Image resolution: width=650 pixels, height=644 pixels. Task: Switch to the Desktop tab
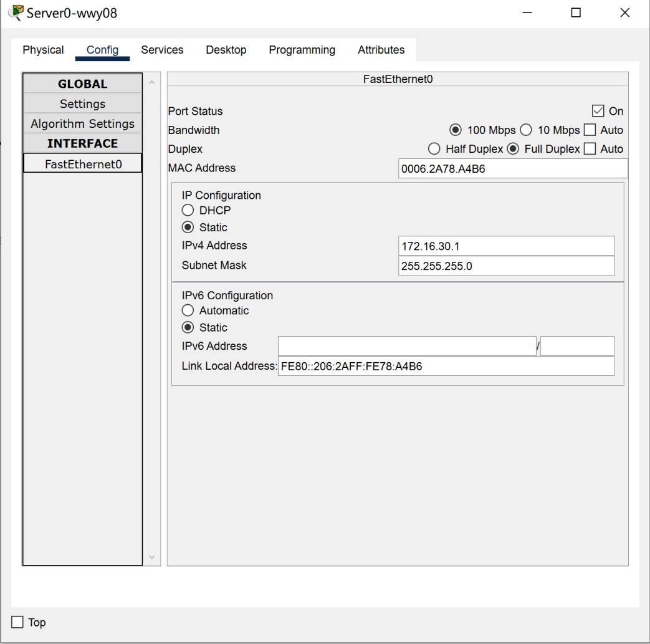coord(226,50)
